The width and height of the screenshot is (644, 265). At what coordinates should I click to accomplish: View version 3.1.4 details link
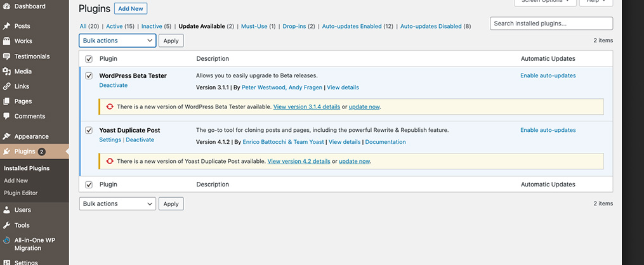[306, 107]
